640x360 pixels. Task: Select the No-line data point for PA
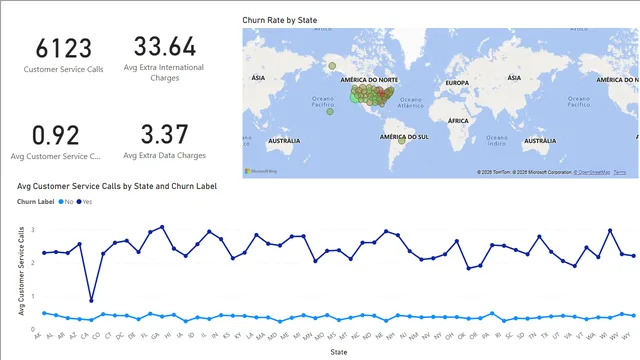(492, 313)
